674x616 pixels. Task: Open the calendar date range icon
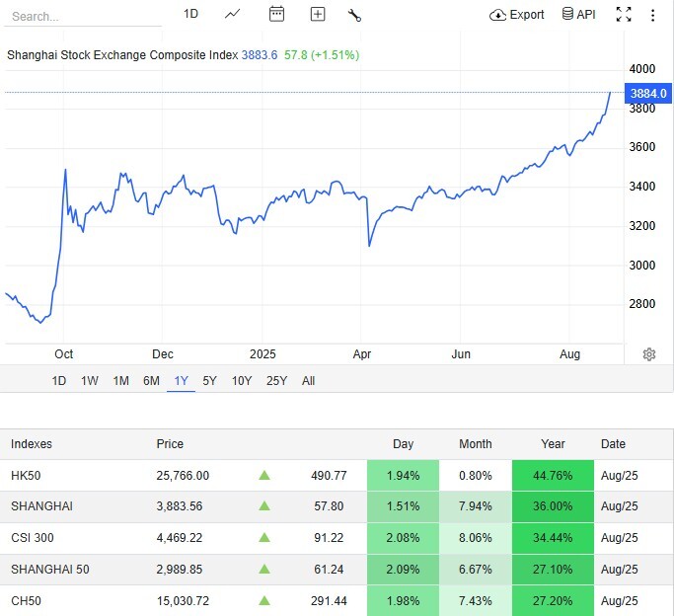[276, 14]
